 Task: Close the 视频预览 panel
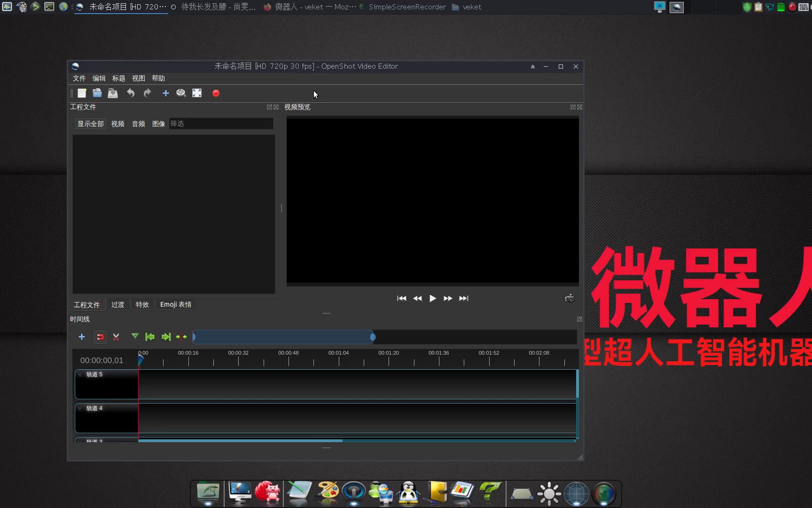coord(580,107)
